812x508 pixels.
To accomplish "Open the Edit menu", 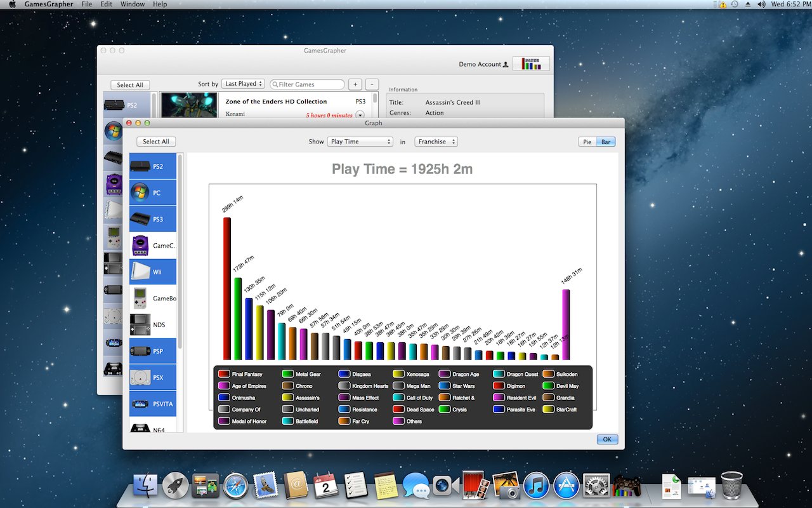I will 107,4.
